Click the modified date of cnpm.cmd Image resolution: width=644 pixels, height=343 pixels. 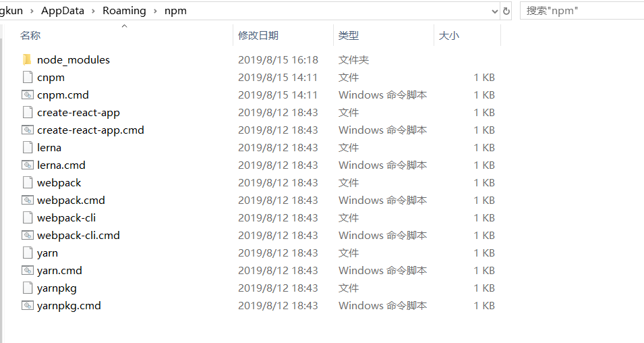click(278, 95)
